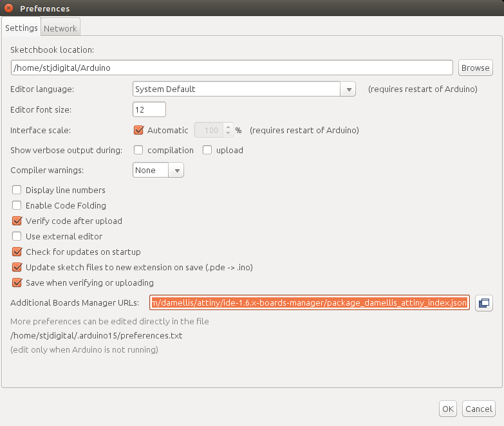Decrease the interface scale with the down arrow
This screenshot has height=426, width=504.
click(x=228, y=133)
